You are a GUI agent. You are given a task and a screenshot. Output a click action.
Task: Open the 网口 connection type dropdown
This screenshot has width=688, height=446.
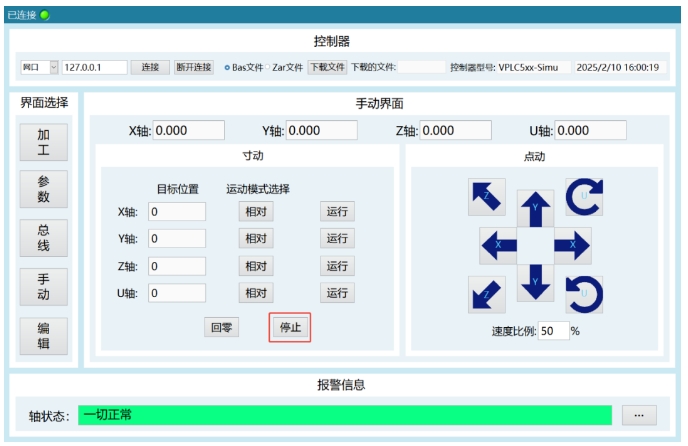tap(39, 67)
